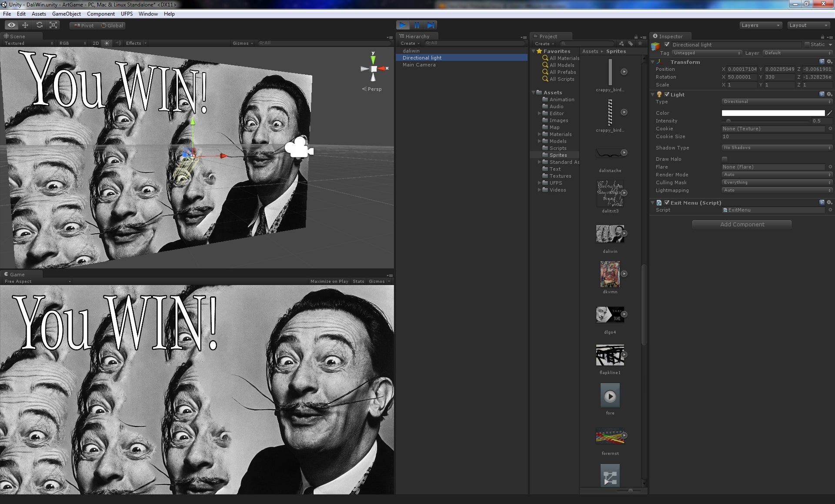This screenshot has width=835, height=504.
Task: Click the Project search by label icon
Action: pos(631,43)
